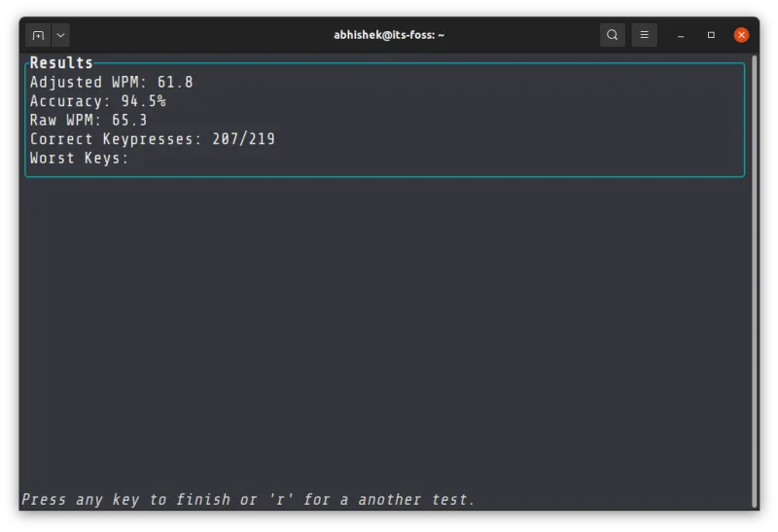778x532 pixels.
Task: Click the abhishek@its-foss window title
Action: (389, 35)
